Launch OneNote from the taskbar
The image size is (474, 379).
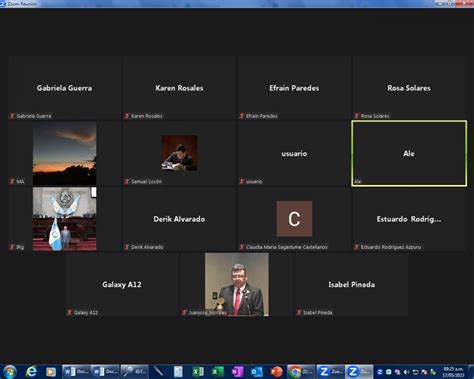(x=237, y=372)
